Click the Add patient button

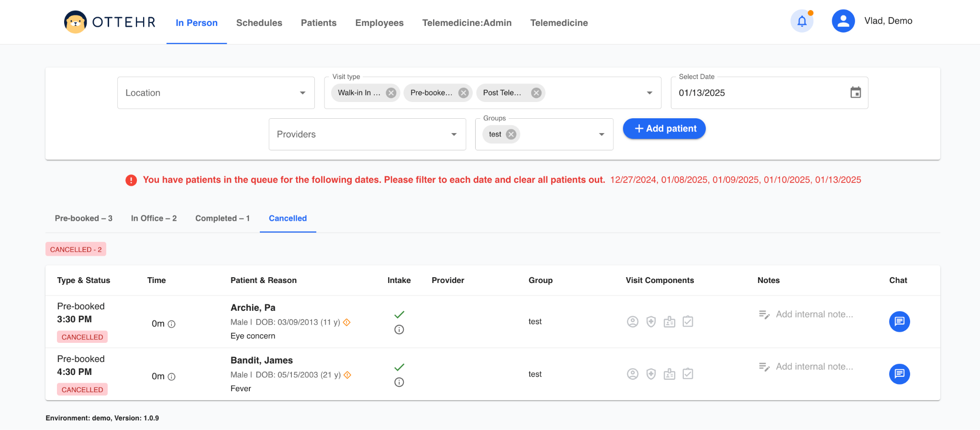[664, 129]
